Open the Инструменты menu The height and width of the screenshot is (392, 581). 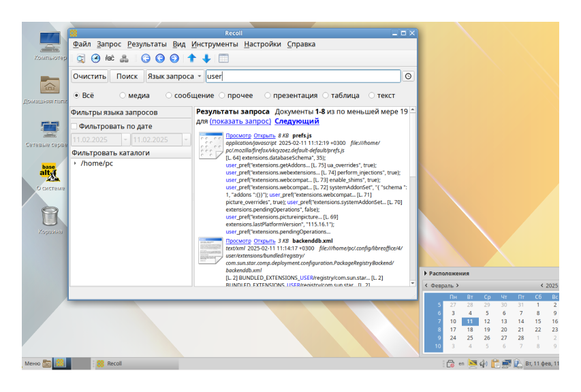(215, 44)
